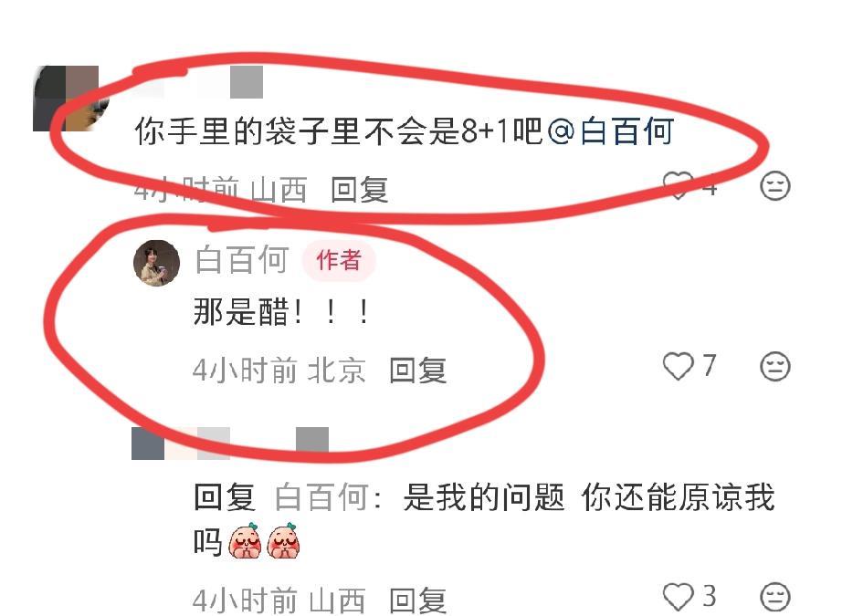Click 回复 under the bottom 山西 reply

click(417, 600)
